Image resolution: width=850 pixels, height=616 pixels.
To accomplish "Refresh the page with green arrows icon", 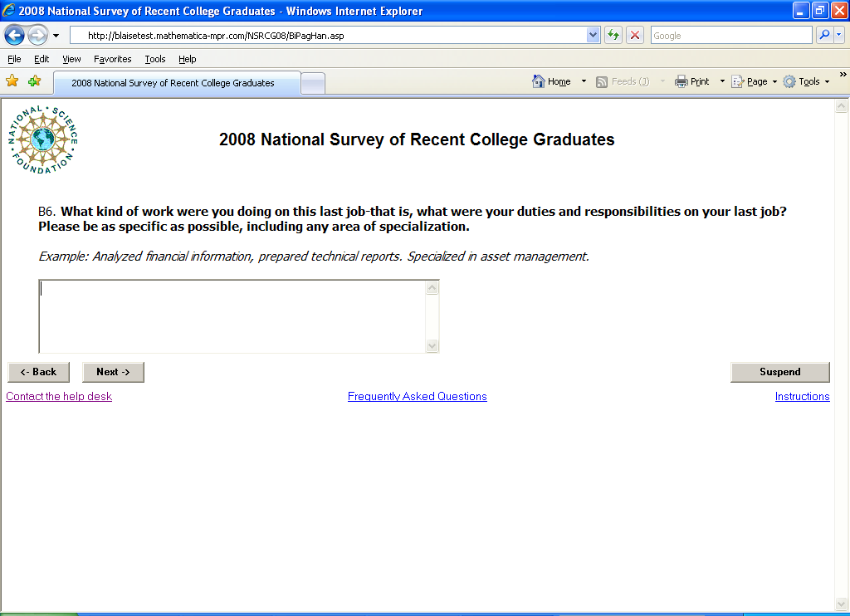I will tap(613, 36).
